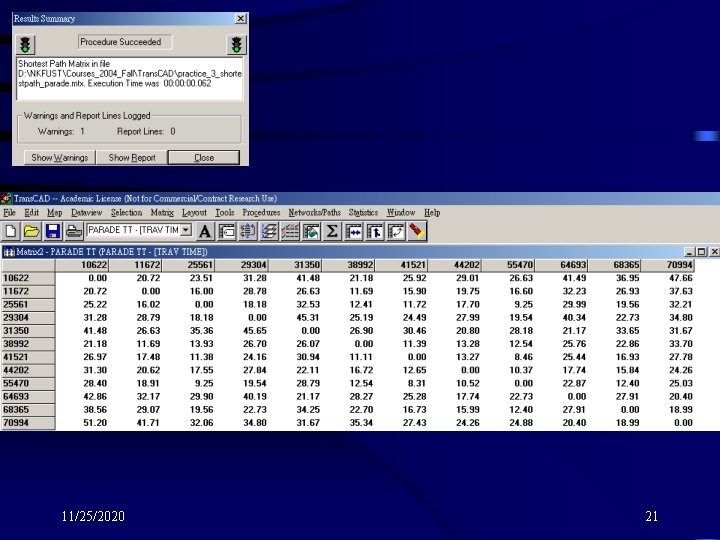720x540 pixels.
Task: Click cell value 13.28 in row 38992
Action: (x=468, y=344)
